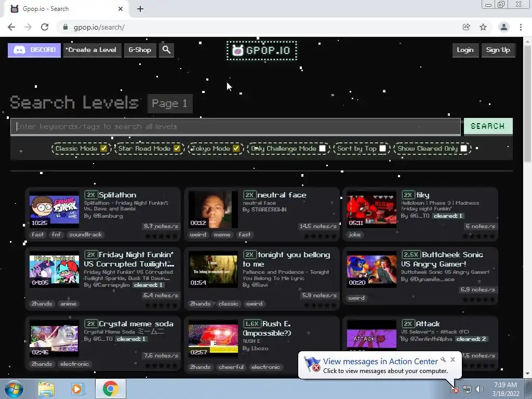The width and height of the screenshot is (532, 399).
Task: Uncheck Classic Mode checkbox
Action: point(103,148)
